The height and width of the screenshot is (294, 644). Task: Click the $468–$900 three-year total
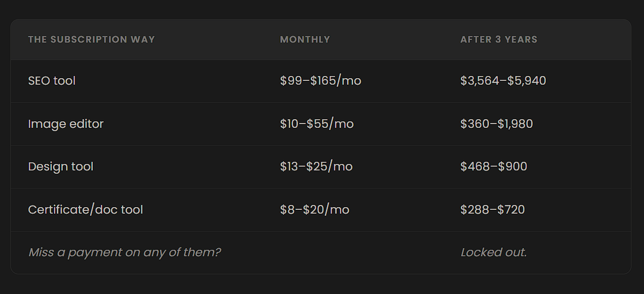494,167
